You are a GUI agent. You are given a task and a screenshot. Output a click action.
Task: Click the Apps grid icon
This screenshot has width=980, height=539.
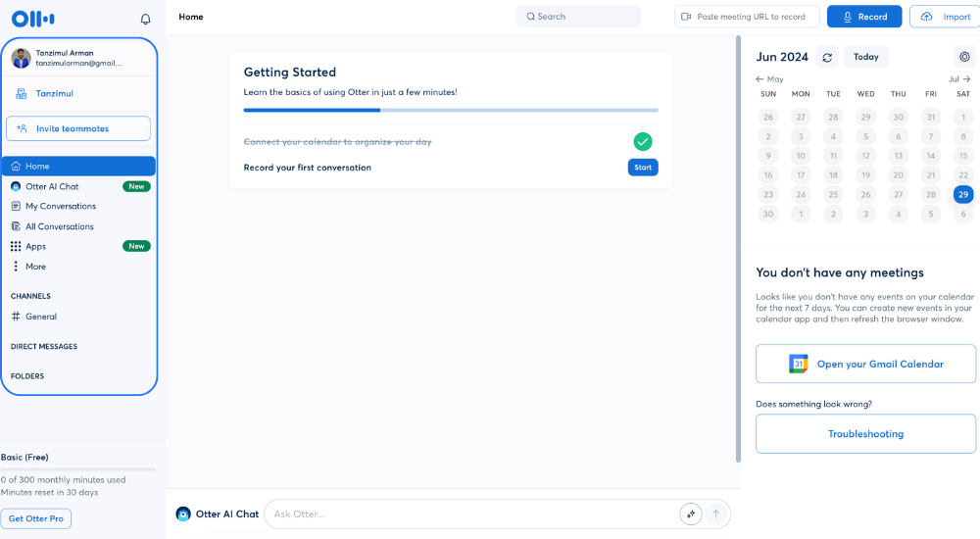pyautogui.click(x=16, y=246)
